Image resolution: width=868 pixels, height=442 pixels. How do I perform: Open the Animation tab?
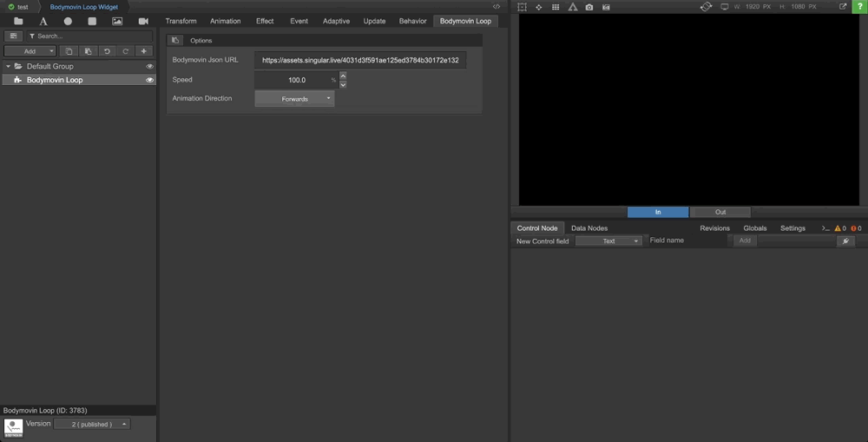pyautogui.click(x=226, y=21)
